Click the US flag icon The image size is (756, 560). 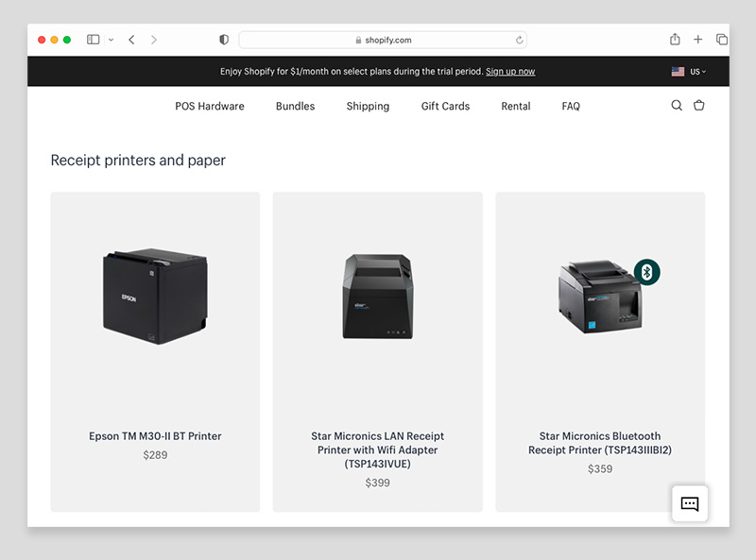678,72
